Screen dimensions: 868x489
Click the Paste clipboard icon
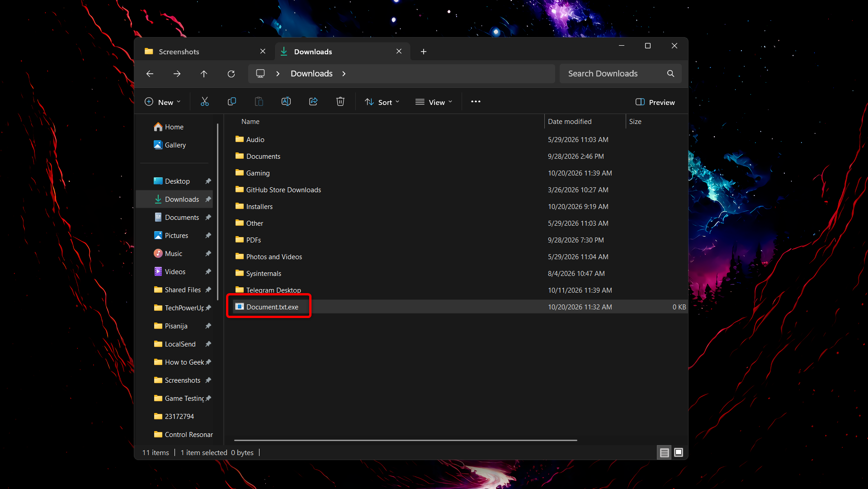259,102
